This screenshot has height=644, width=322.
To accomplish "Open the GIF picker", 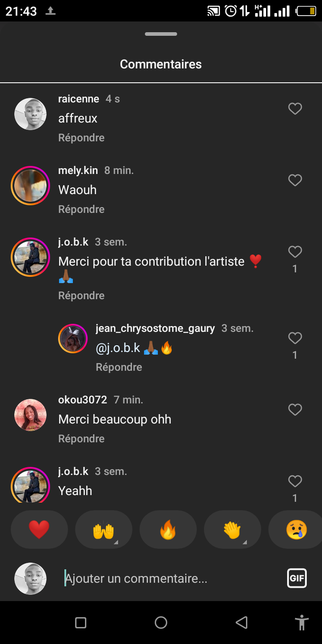I will coord(297,578).
